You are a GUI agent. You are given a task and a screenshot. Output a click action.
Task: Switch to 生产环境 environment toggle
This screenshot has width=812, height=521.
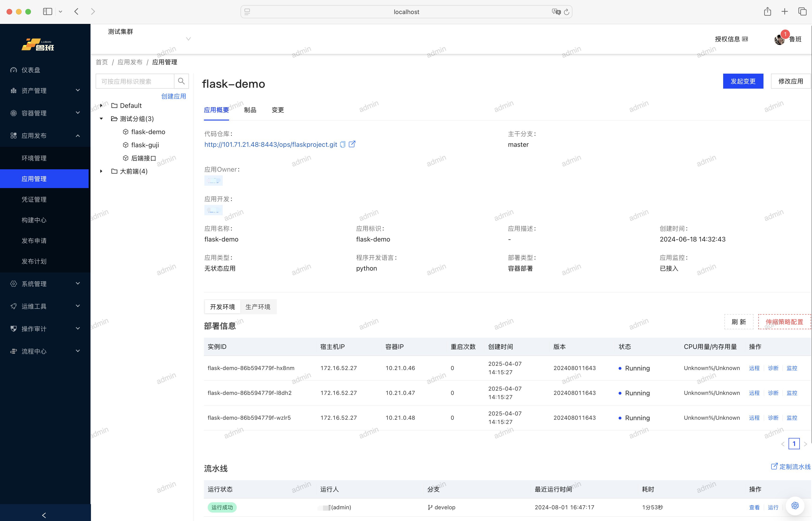258,306
